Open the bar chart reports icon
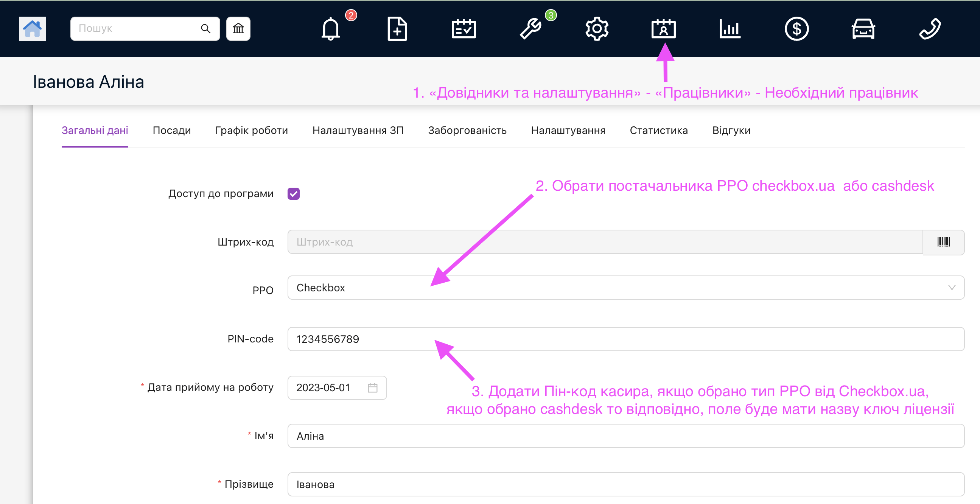 point(730,28)
